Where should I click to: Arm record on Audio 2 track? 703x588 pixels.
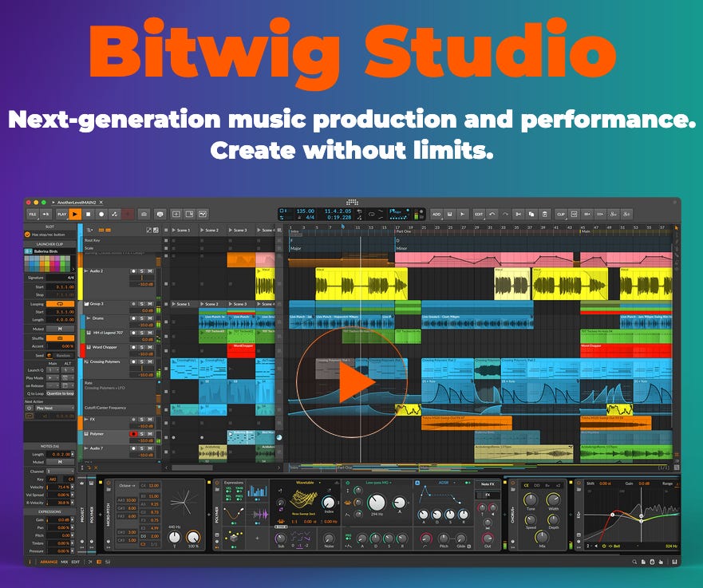(133, 271)
